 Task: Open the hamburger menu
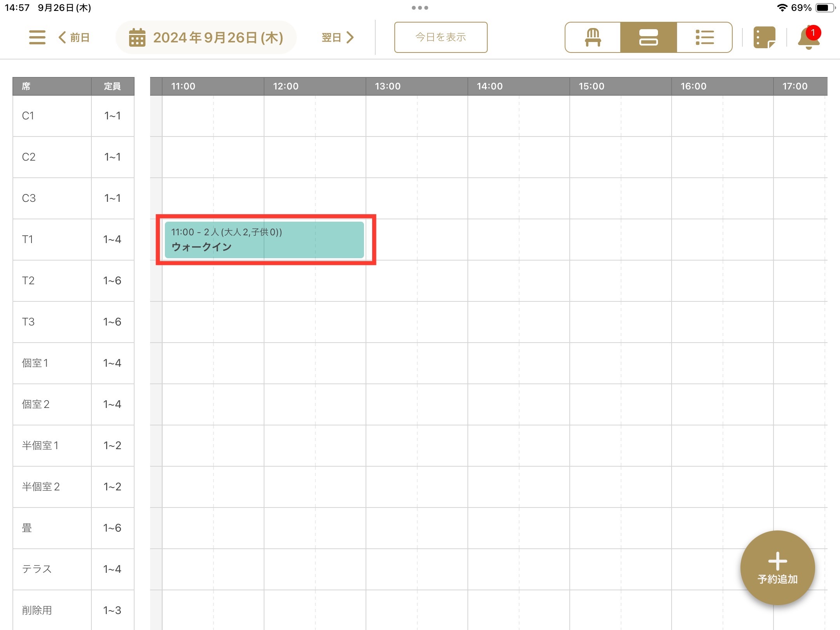point(37,37)
